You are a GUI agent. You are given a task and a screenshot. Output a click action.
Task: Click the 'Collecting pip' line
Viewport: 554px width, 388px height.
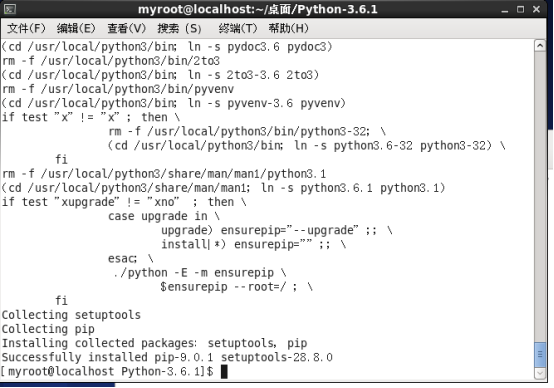click(x=48, y=329)
